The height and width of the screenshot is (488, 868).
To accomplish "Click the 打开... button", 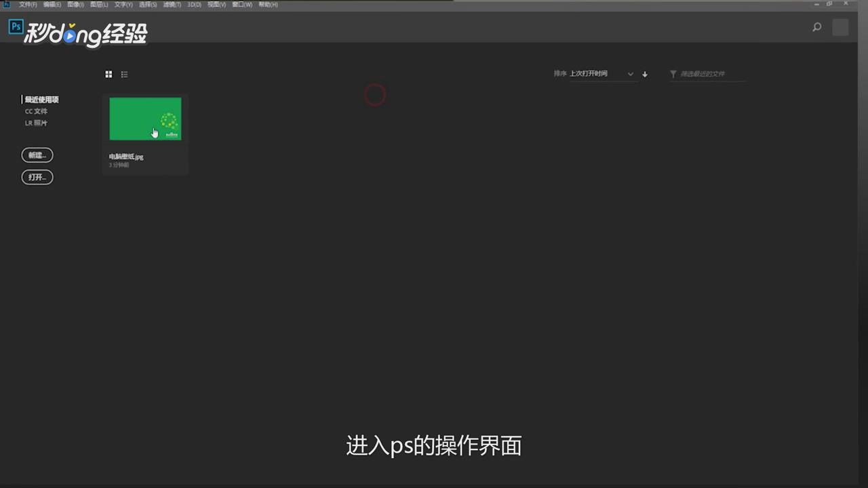I will 37,177.
